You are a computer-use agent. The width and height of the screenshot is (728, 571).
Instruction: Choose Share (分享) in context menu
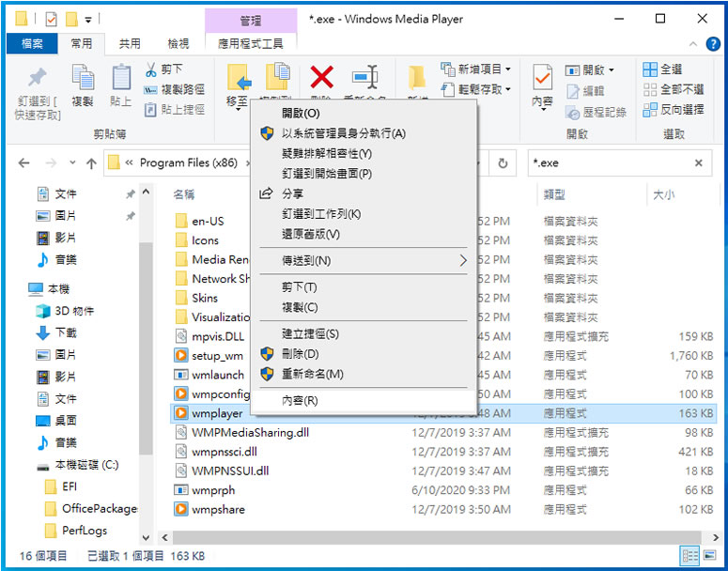coord(363,193)
